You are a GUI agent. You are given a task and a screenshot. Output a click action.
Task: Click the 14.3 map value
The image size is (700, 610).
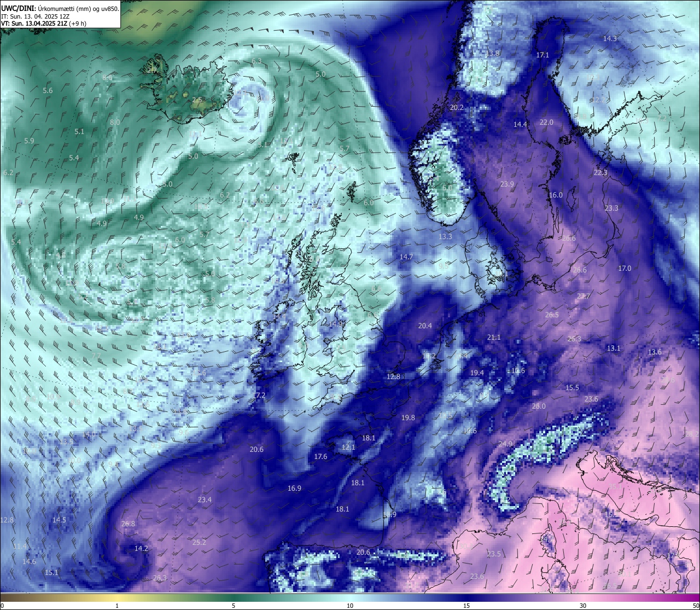point(610,39)
